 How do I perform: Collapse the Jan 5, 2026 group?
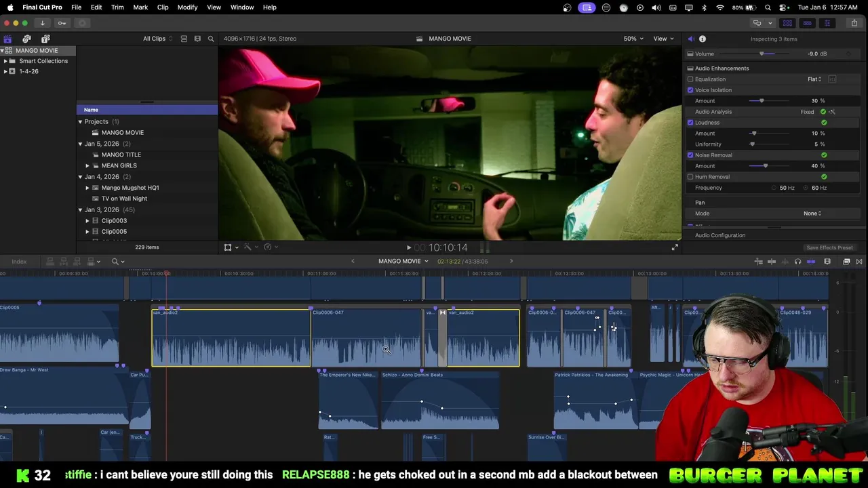80,144
